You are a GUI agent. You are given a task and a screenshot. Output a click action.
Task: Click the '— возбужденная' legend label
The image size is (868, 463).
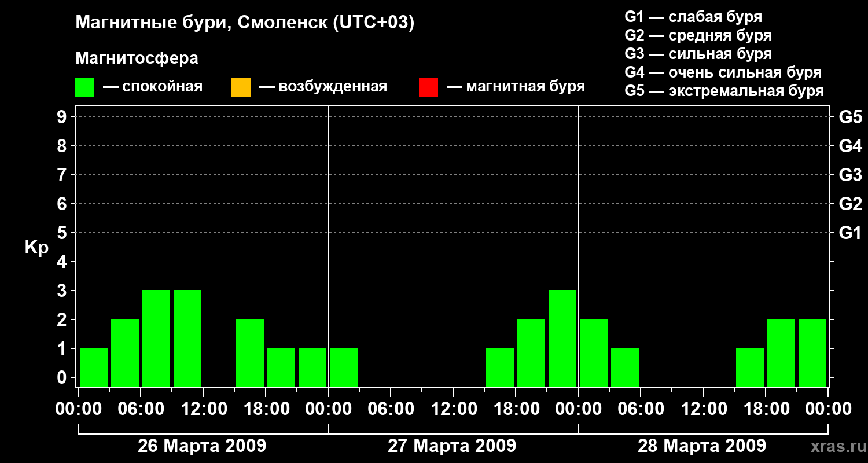tap(323, 87)
